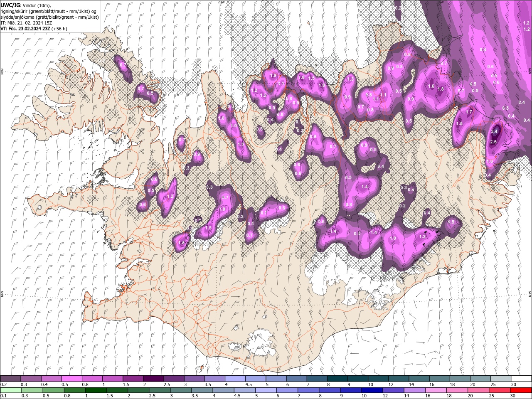Select the pale grey swatch at 25 in the upper legend
Viewport: 532px width, 399px height.
(501, 379)
